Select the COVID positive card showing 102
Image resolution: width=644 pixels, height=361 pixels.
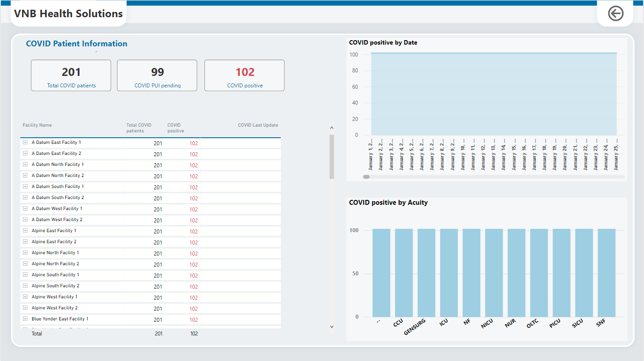tap(245, 75)
